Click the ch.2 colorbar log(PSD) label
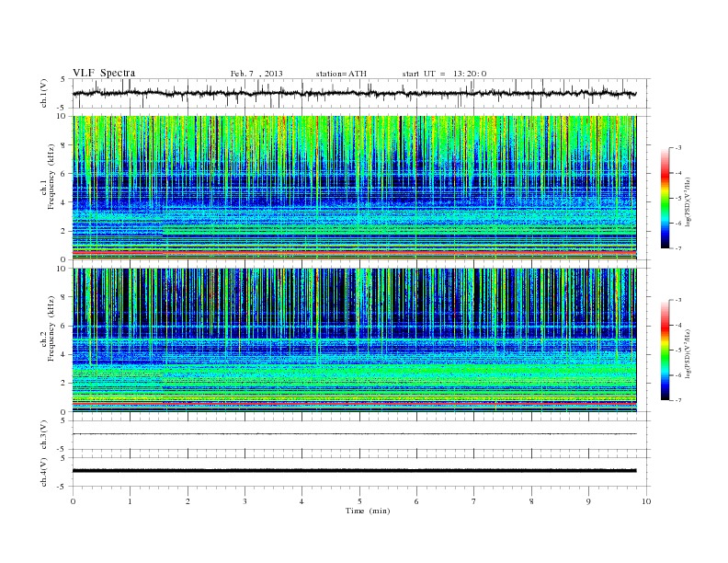Image resolution: width=728 pixels, height=563 pixels. click(x=688, y=353)
